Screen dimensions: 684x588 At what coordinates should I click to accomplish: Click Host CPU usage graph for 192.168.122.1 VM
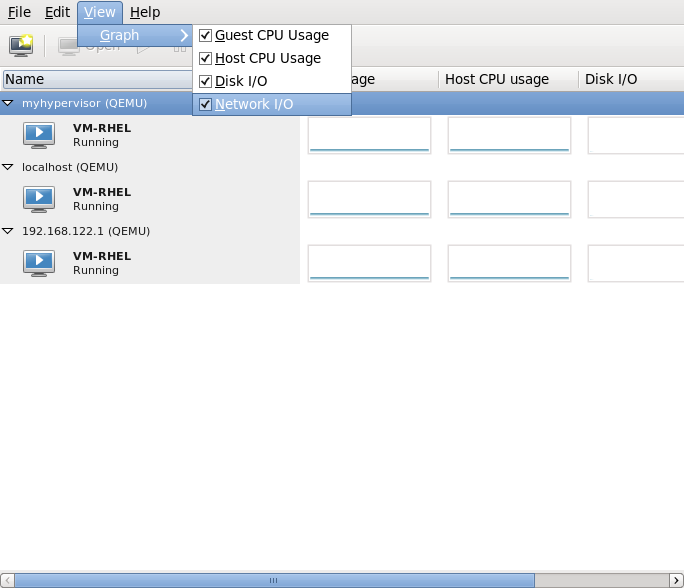click(x=509, y=263)
